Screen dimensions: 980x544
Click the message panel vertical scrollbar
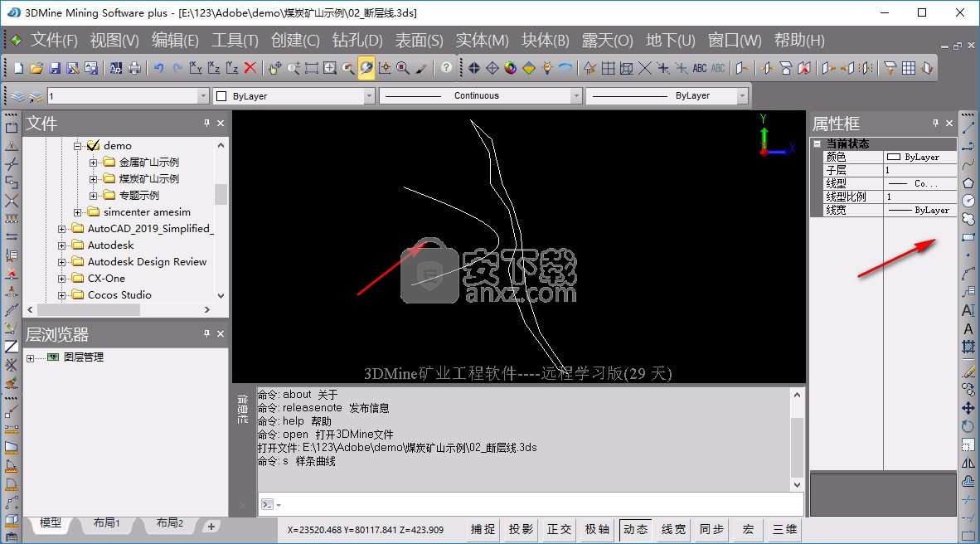click(x=797, y=440)
